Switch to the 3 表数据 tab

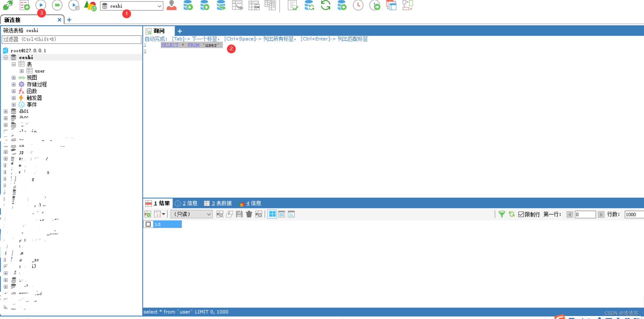218,203
